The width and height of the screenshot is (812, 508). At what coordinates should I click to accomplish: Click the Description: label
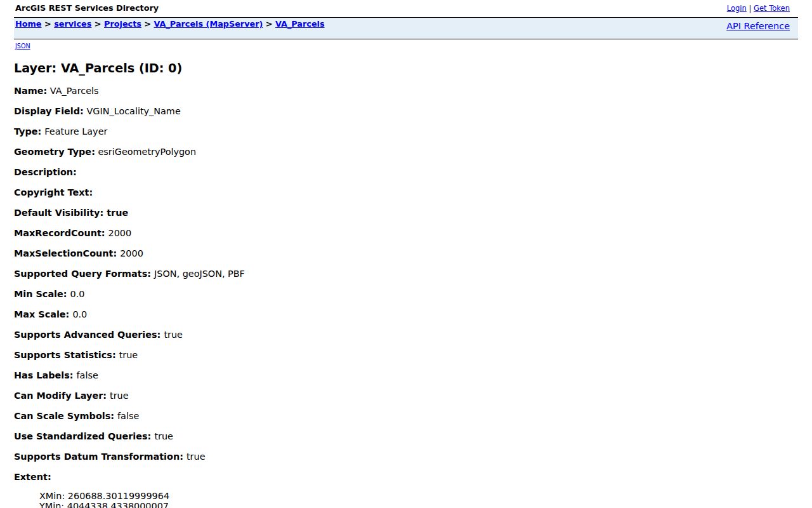coord(45,172)
